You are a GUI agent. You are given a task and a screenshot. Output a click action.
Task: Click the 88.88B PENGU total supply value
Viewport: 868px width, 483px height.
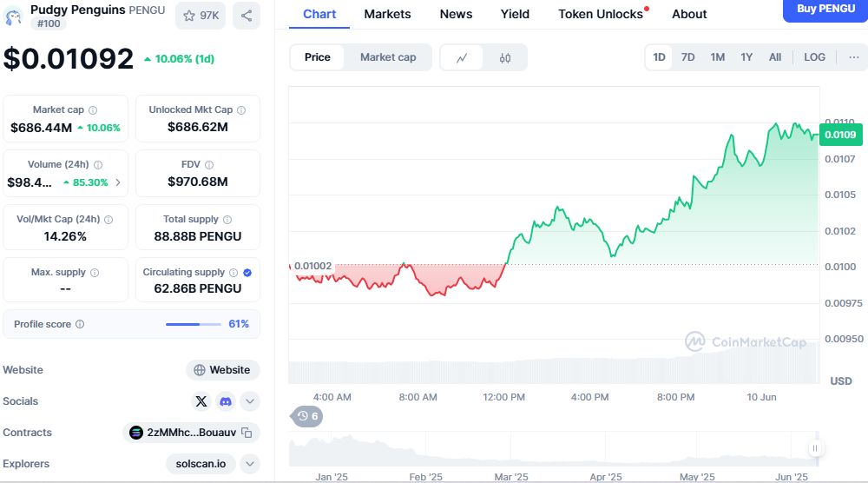click(198, 236)
